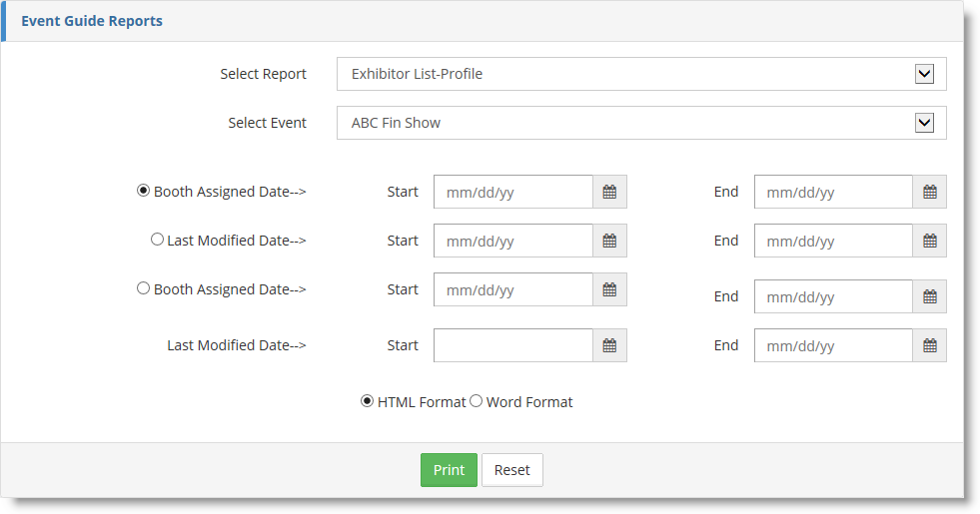Focus the End field in the Last Modified radio row
Viewport: 980px width, 514px height.
click(833, 241)
